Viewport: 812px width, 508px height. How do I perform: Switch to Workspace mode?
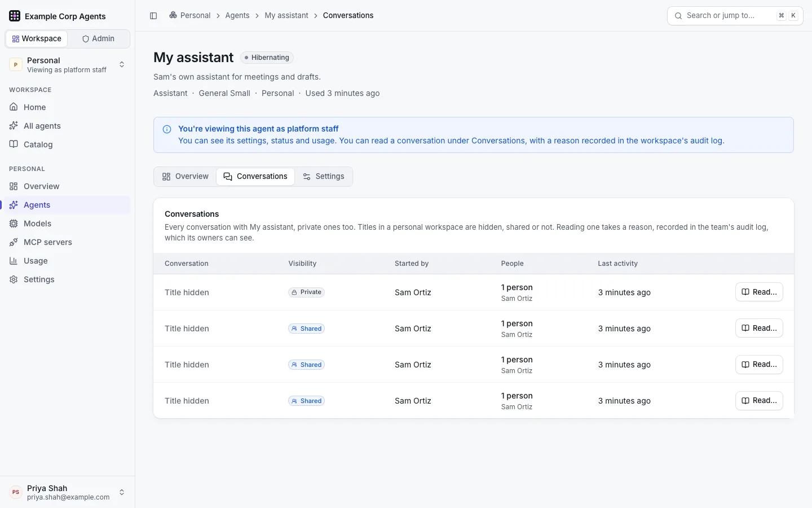click(37, 38)
